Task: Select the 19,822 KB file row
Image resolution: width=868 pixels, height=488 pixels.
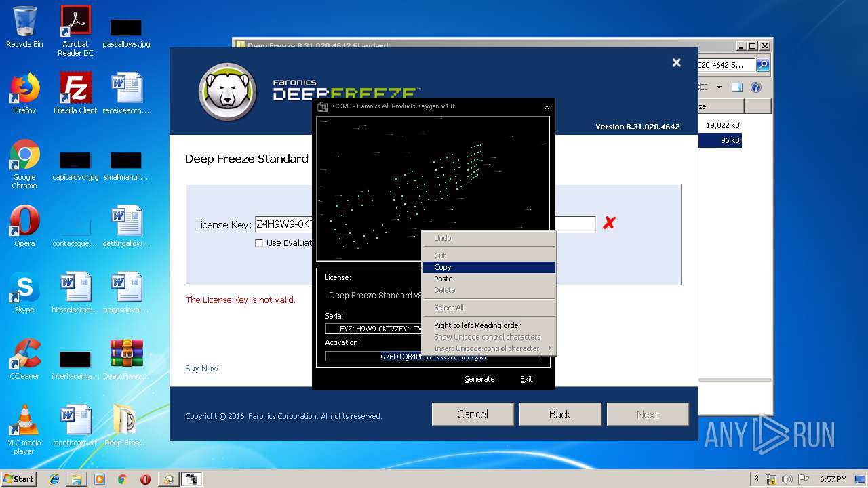Action: (x=719, y=126)
